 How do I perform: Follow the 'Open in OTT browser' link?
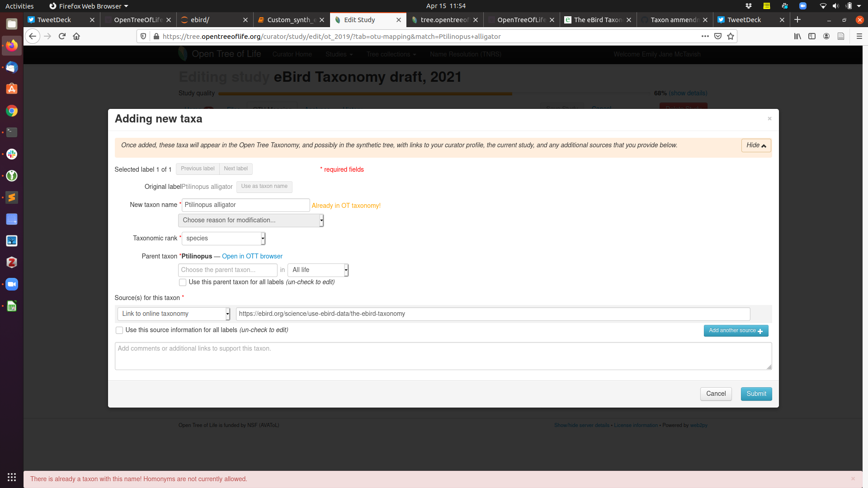click(x=252, y=256)
